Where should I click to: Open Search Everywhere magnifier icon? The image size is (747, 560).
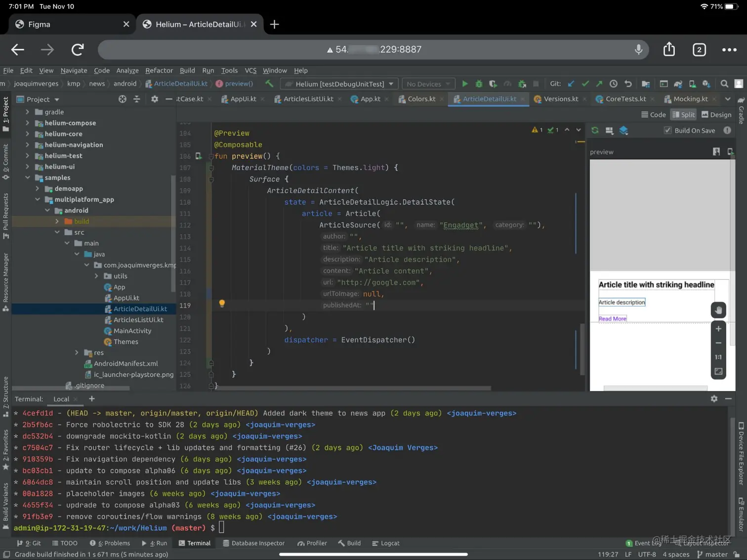tap(724, 84)
